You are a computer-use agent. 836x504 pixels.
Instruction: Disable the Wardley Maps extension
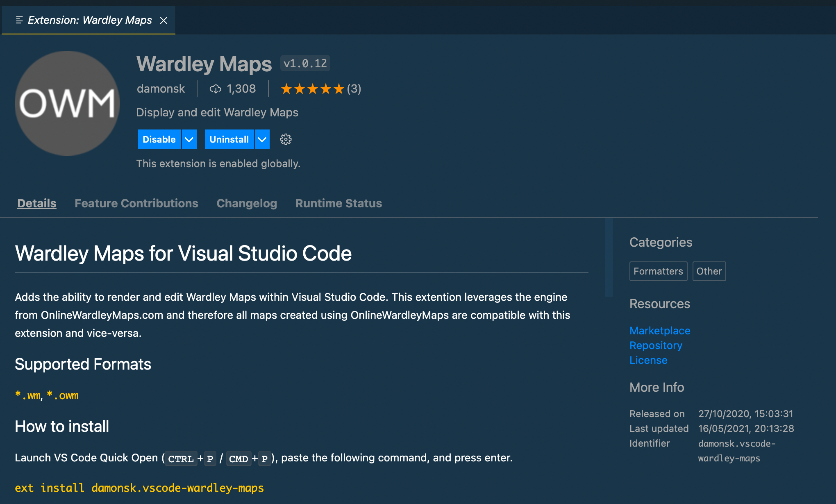tap(159, 139)
